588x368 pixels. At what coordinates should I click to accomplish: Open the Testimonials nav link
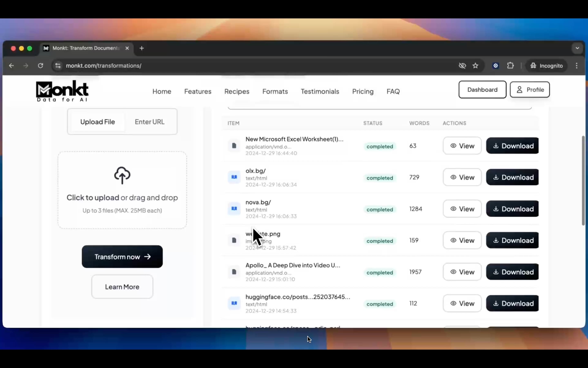[320, 91]
